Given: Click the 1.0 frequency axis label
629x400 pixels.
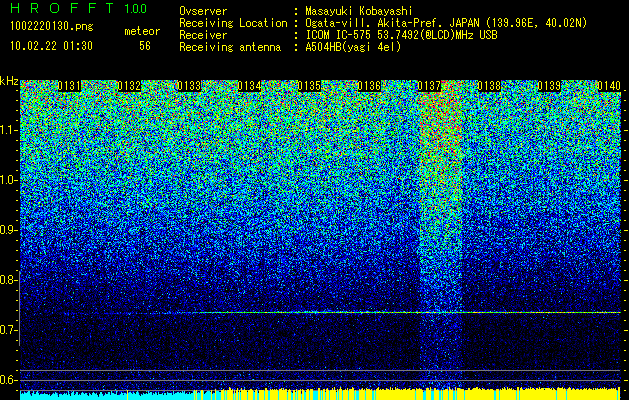Looking at the screenshot, I should (9, 181).
